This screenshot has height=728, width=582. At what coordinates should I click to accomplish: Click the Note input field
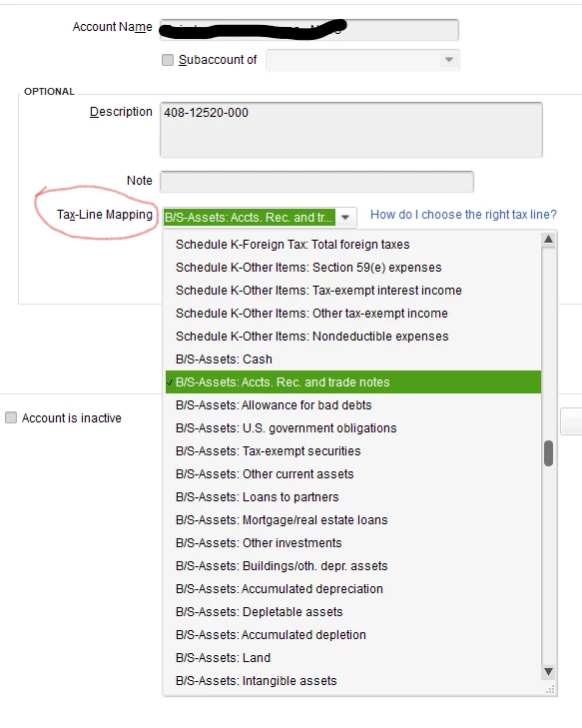click(x=317, y=181)
